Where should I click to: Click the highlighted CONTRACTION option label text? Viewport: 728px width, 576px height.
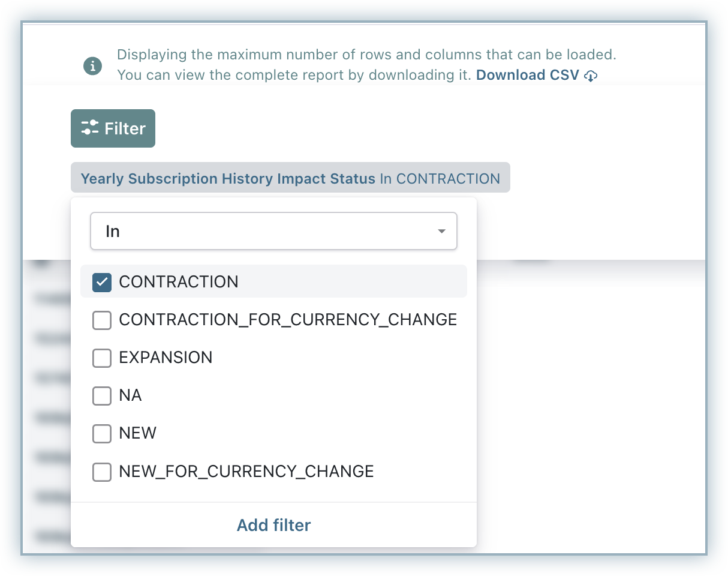click(x=179, y=282)
